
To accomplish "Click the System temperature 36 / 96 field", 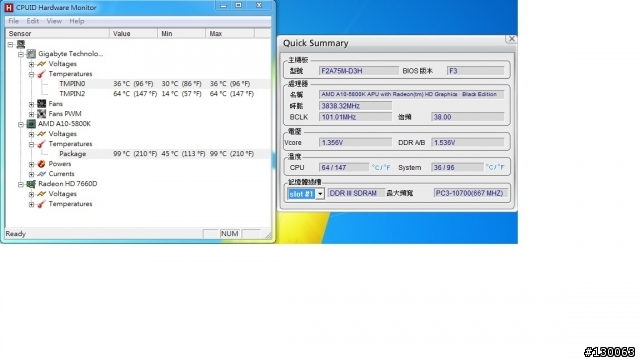I will click(x=457, y=167).
